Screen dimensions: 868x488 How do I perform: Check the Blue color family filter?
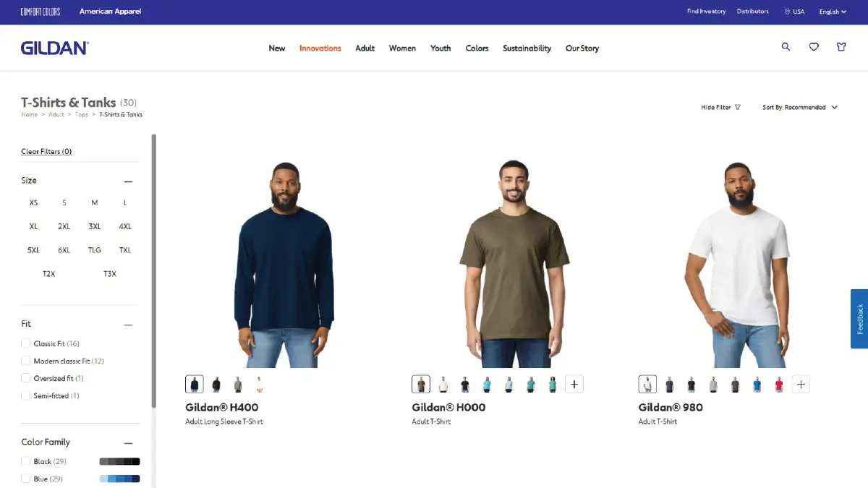26,479
